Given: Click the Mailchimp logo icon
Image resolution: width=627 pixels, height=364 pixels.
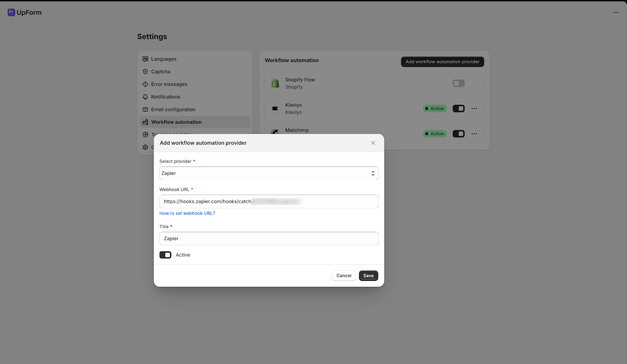Looking at the screenshot, I should tap(275, 131).
